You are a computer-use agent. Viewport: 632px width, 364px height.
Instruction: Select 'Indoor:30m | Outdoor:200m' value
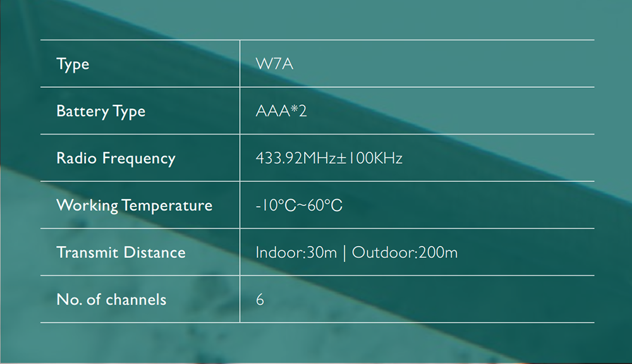(356, 253)
